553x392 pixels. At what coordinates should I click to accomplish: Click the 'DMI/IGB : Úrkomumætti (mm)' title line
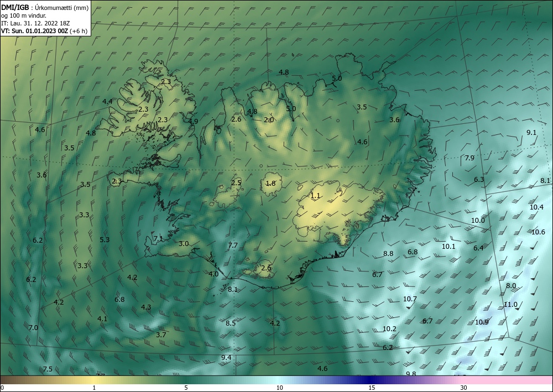pyautogui.click(x=45, y=7)
